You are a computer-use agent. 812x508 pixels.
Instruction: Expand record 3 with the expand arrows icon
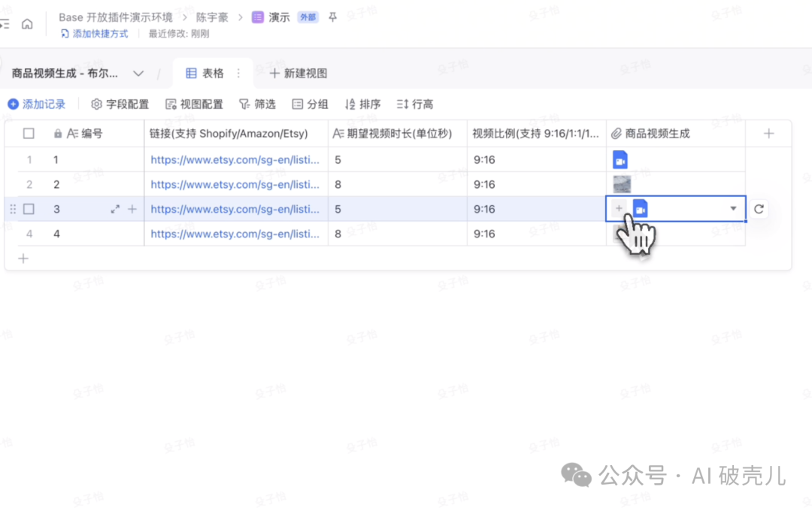[115, 210]
